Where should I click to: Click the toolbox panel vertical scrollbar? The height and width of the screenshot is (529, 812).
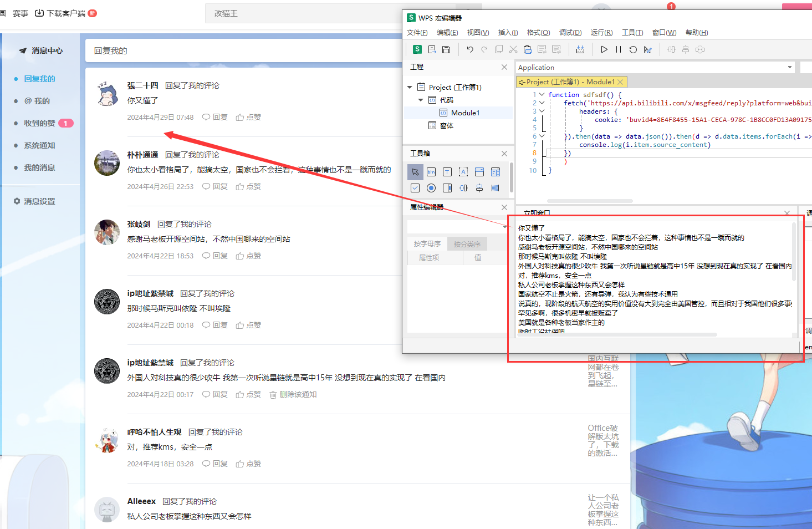tap(511, 176)
